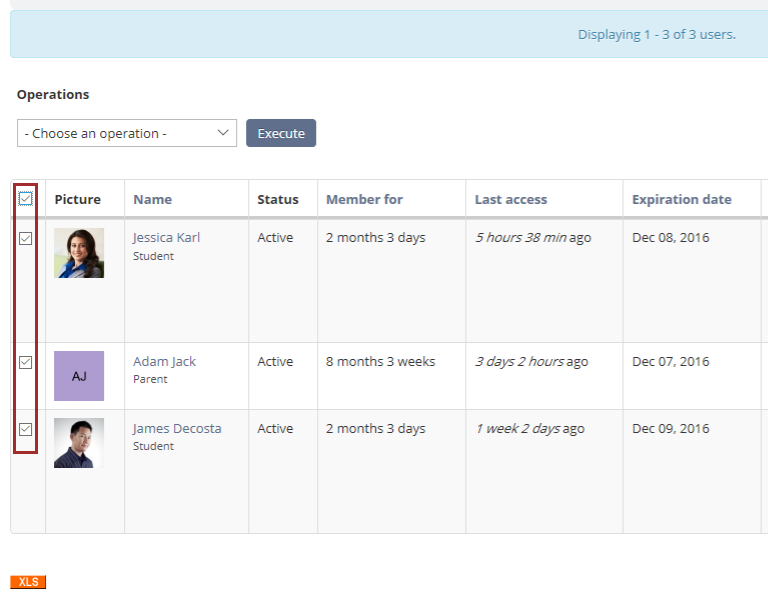
Task: Open Jessica Karl's profile link
Action: point(167,237)
